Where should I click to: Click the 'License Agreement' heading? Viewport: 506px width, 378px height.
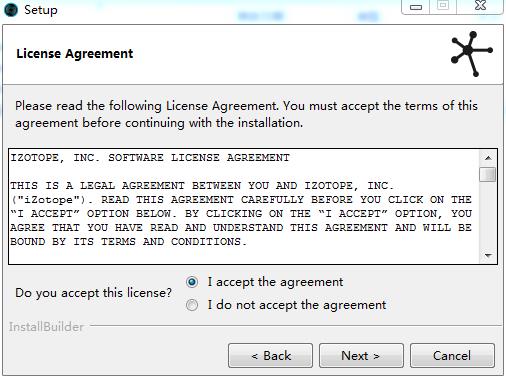[75, 54]
